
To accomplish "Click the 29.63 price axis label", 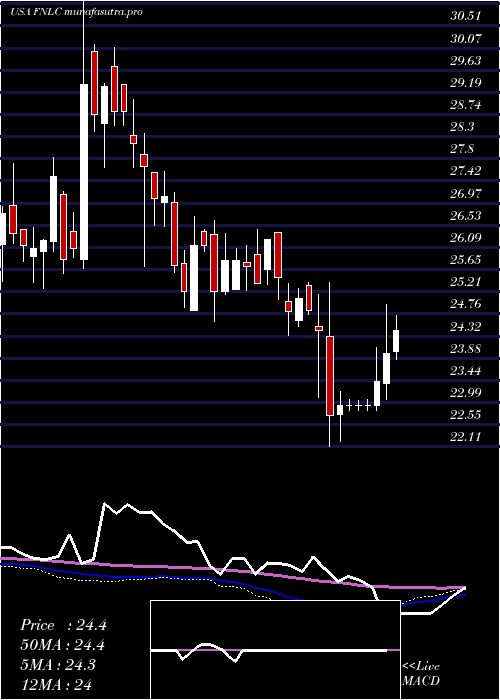I will (x=466, y=61).
